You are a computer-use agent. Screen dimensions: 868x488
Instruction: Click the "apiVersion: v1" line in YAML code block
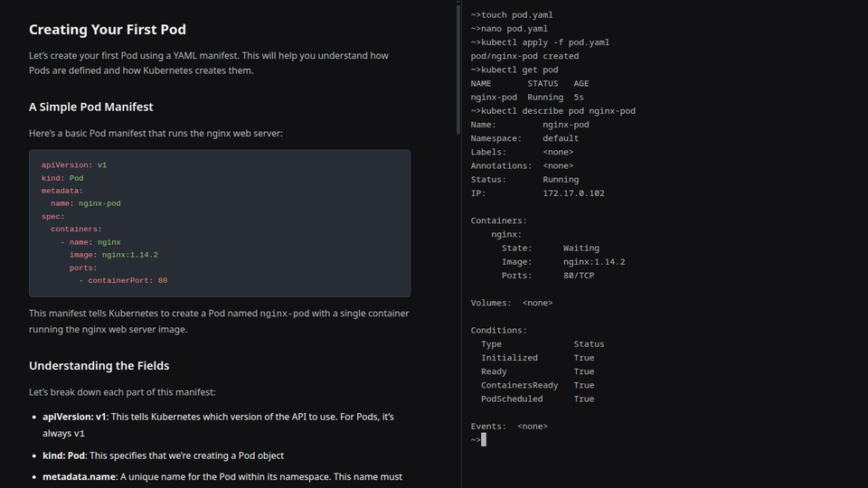tap(74, 165)
